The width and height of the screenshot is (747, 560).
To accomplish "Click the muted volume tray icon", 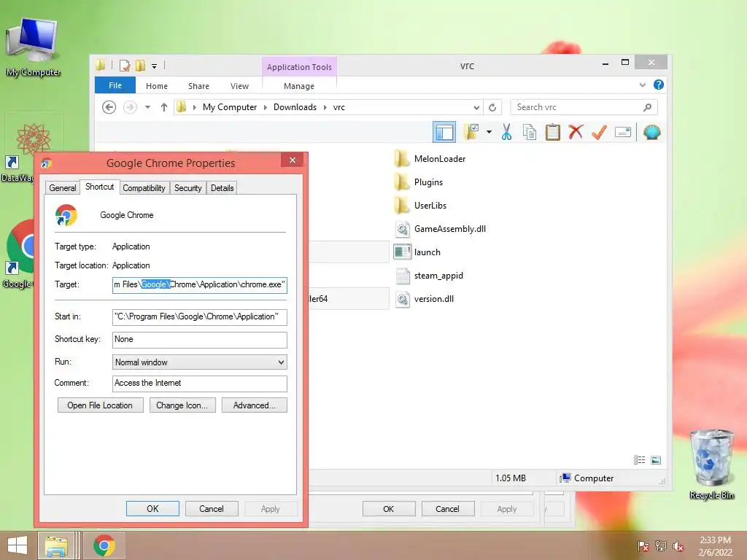I will tap(678, 546).
